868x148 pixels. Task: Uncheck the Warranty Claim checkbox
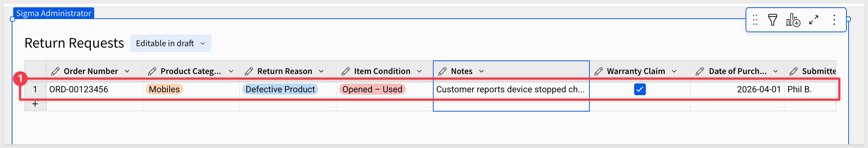click(640, 89)
